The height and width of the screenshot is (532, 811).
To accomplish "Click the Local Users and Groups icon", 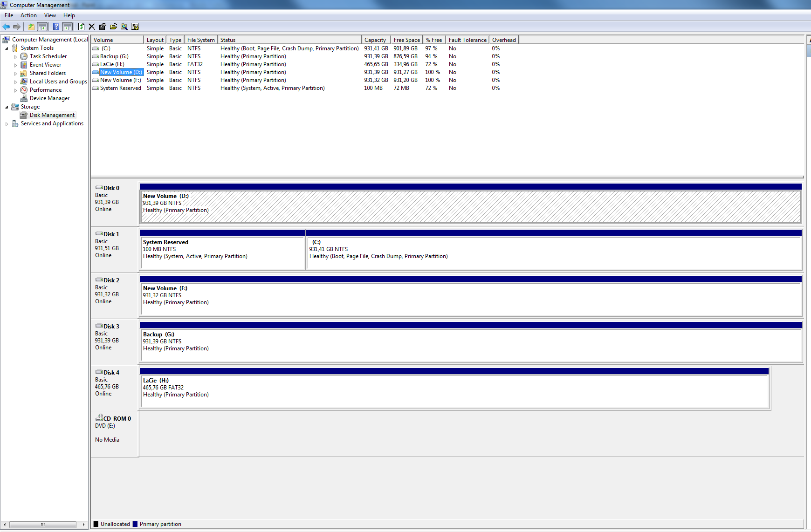I will click(x=24, y=82).
